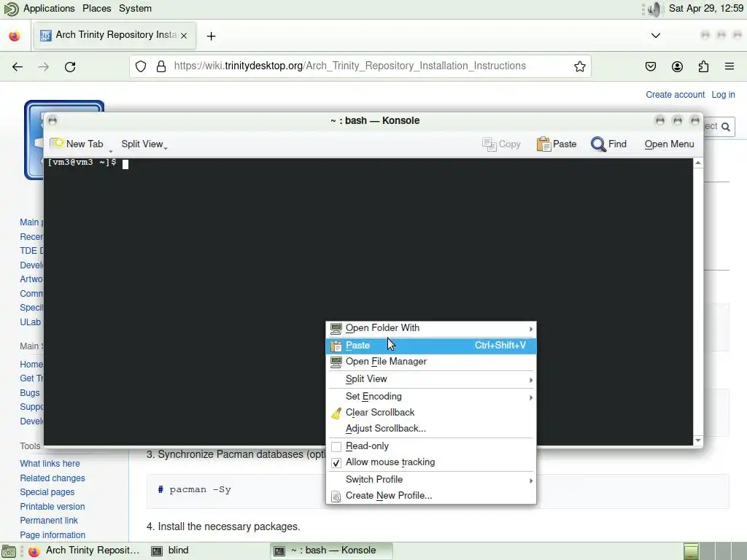Choose Paste from the context menu
The height and width of the screenshot is (560, 747).
point(430,345)
